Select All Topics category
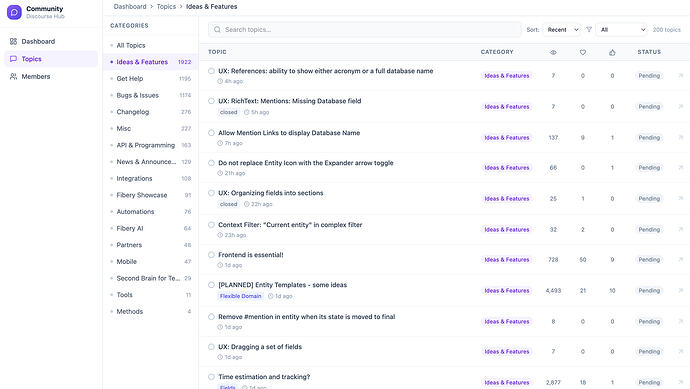Viewport: 690px width, 389px height. point(150,45)
